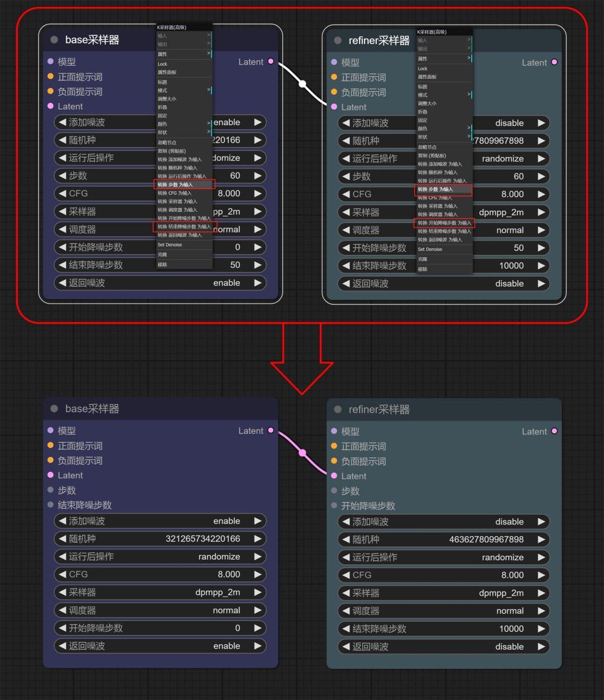Click the 模型 input port on refiner采样器
This screenshot has width=604, height=700.
[x=335, y=63]
